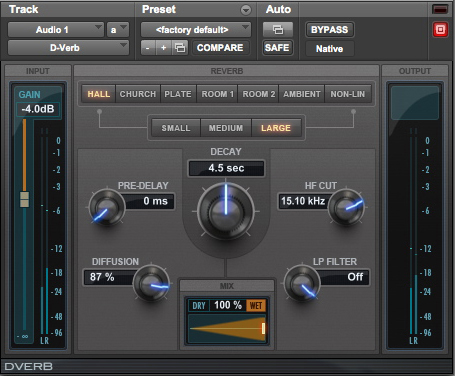Open the Audio 1 track selector dropdown
Image resolution: width=455 pixels, height=376 pixels.
[56, 30]
